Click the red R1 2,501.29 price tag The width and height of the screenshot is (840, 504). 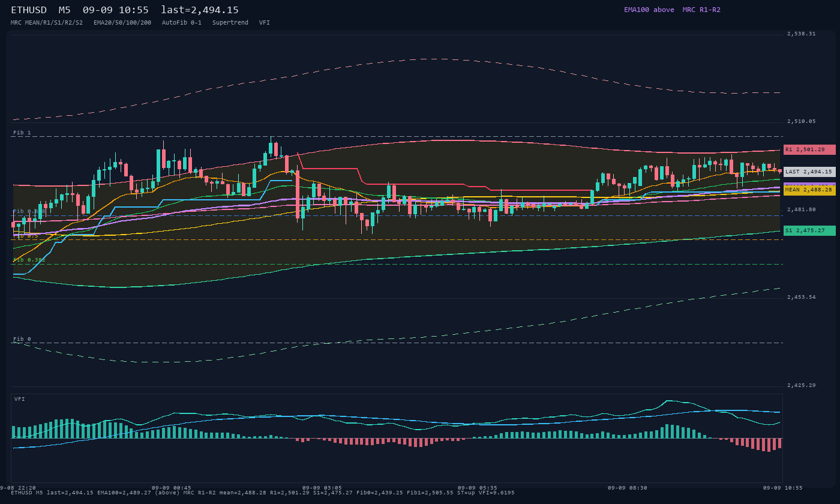click(x=809, y=149)
